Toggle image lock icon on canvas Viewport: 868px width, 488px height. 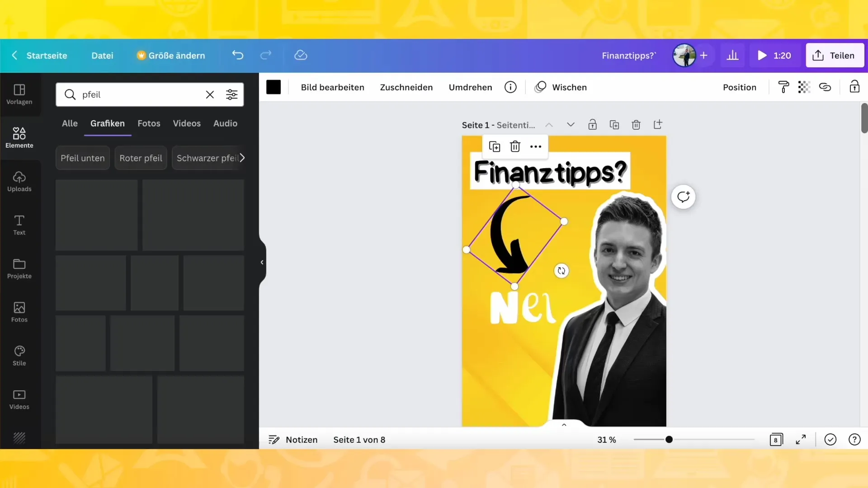[592, 125]
